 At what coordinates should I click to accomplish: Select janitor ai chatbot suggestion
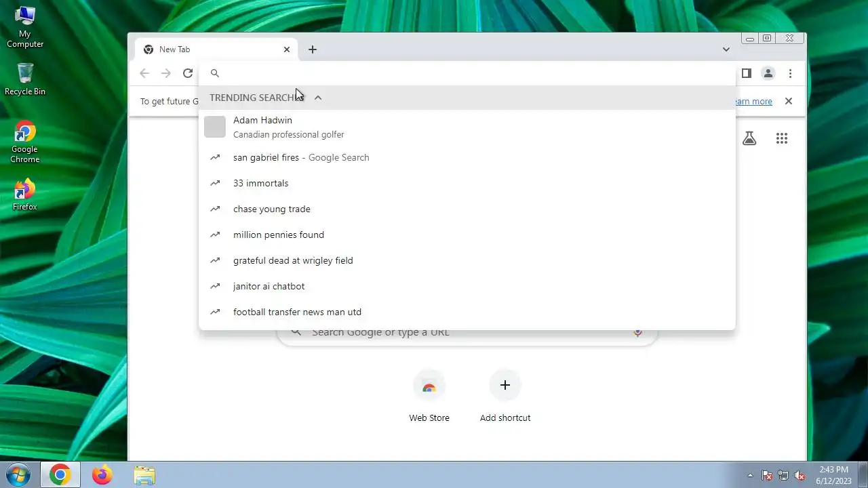point(467,286)
